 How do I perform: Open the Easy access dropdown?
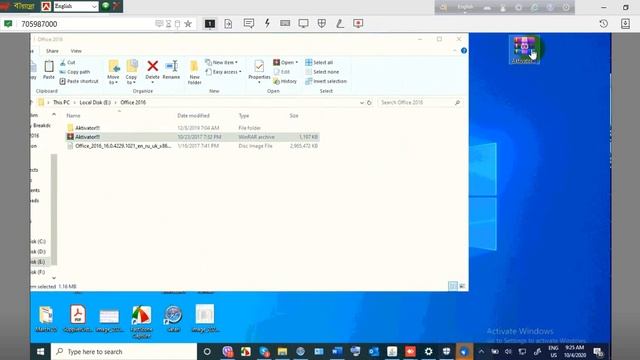pyautogui.click(x=224, y=72)
